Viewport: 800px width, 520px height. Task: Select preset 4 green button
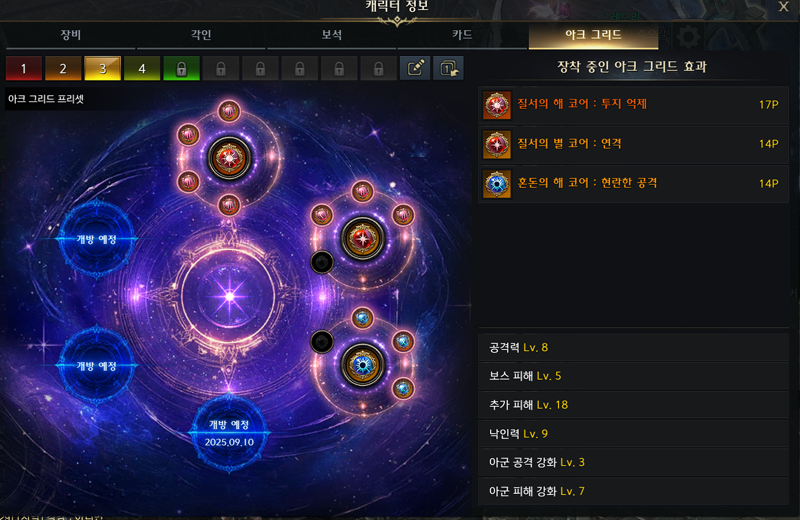[x=142, y=68]
